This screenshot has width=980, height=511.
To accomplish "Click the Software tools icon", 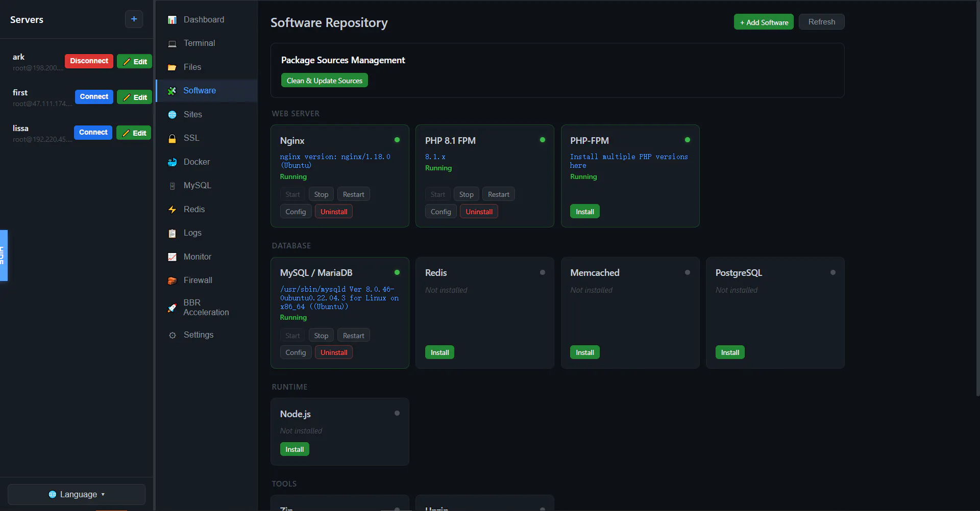I will (173, 91).
